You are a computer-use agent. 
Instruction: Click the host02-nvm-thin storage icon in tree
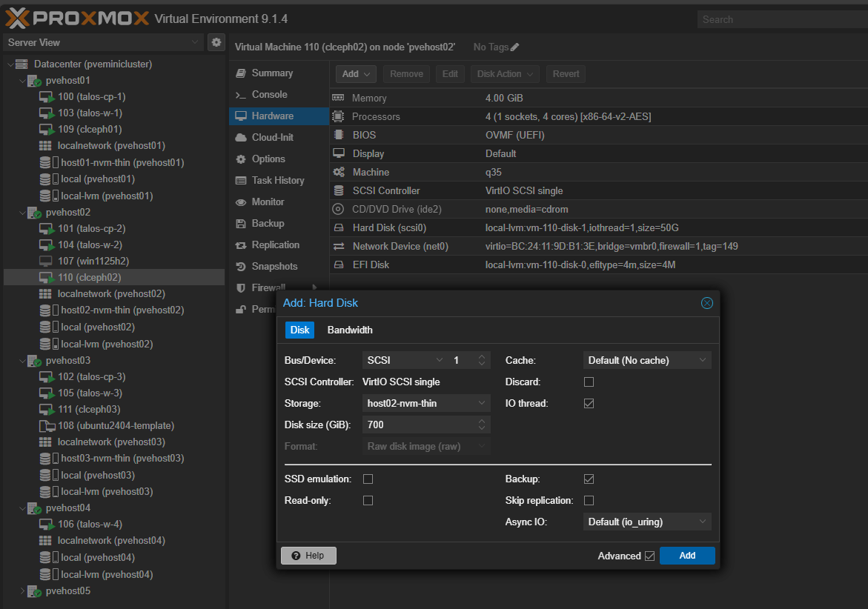46,310
